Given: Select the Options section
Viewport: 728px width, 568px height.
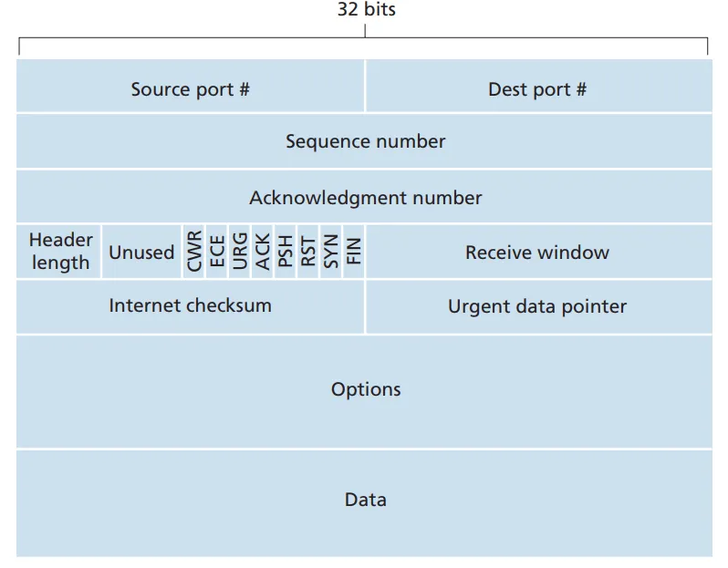Looking at the screenshot, I should [x=365, y=390].
